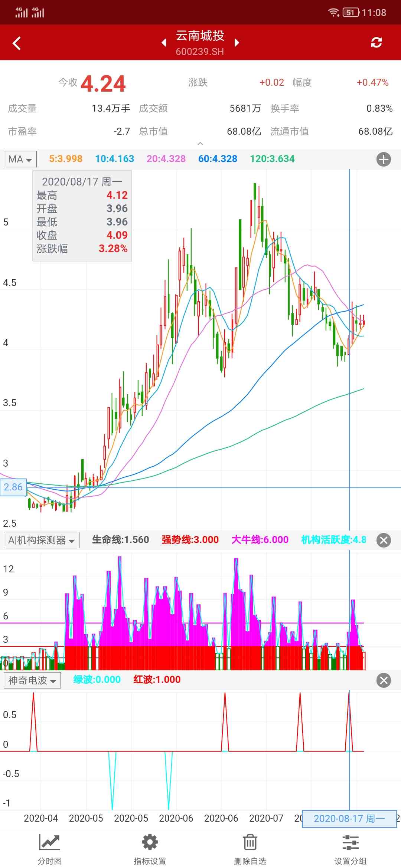The image size is (401, 868).
Task: Tap the 2.86 price crosshair label
Action: pyautogui.click(x=13, y=487)
